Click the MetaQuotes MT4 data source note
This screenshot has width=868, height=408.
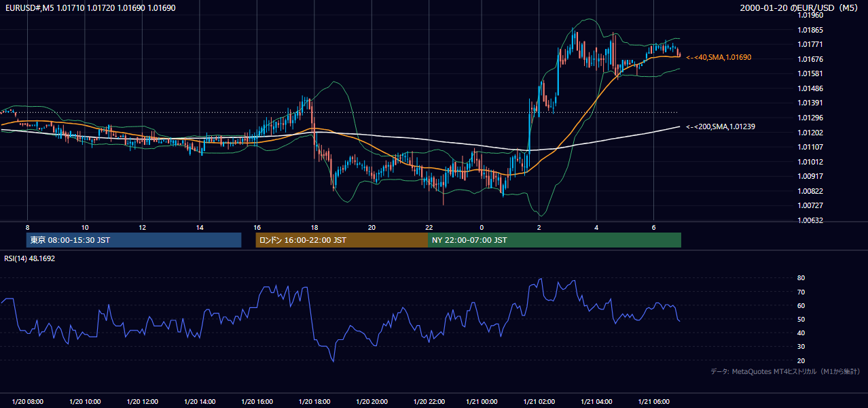coord(785,371)
